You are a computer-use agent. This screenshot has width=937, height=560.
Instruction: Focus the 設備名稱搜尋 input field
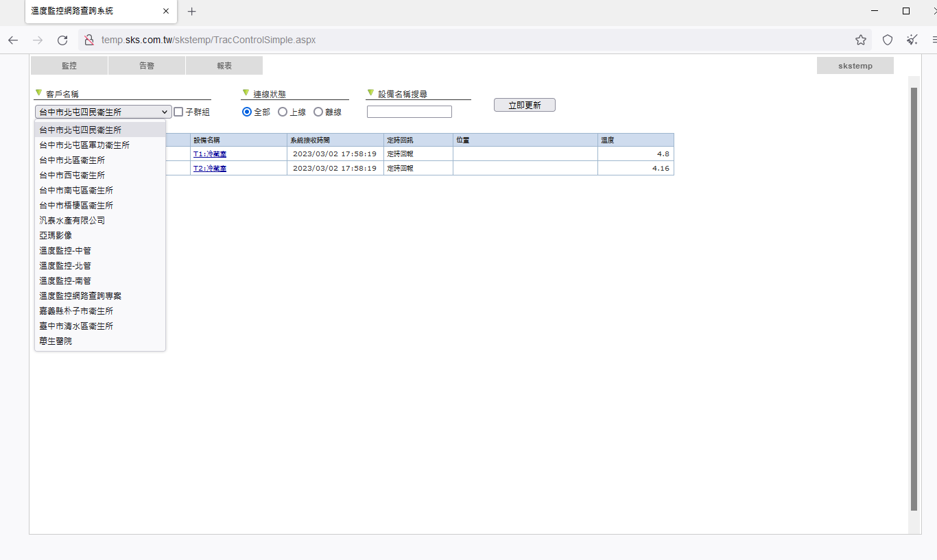point(410,112)
